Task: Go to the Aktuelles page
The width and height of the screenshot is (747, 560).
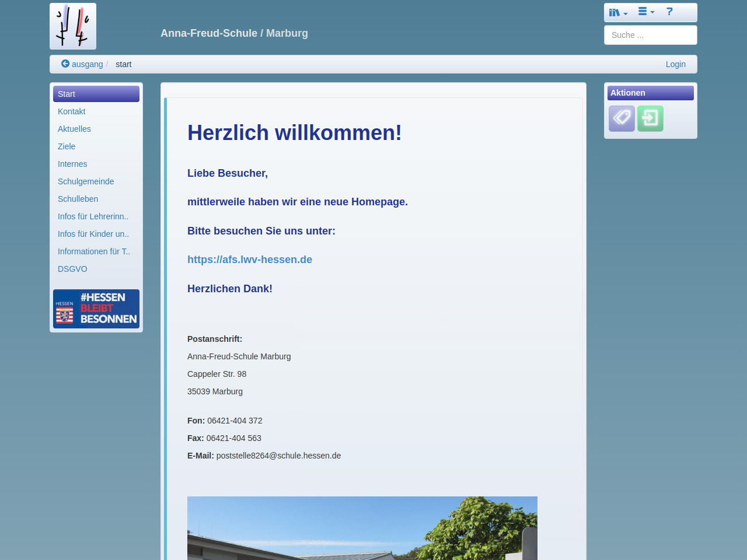Action: [x=74, y=129]
